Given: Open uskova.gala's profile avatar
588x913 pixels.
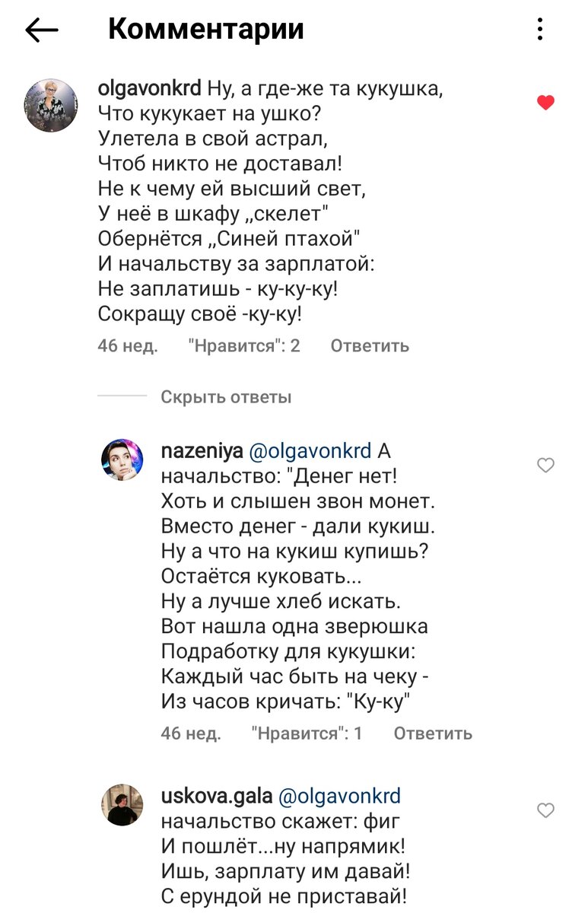Looking at the screenshot, I should pos(122,805).
